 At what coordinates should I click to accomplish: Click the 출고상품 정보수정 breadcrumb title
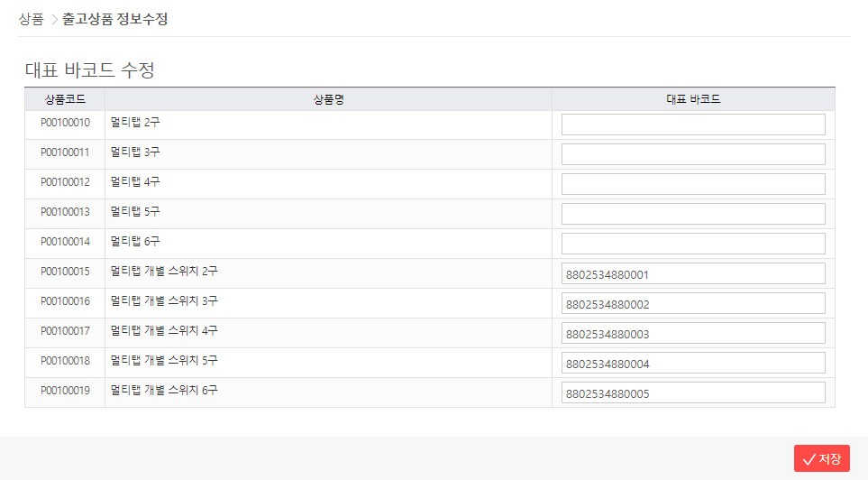114,19
